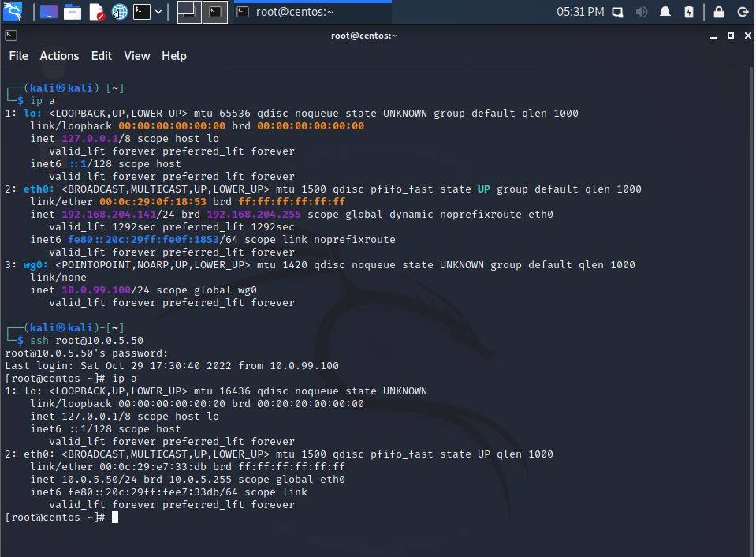Screen dimensions: 756x557
Task: Click the blue eth0: interface name
Action: click(x=39, y=189)
